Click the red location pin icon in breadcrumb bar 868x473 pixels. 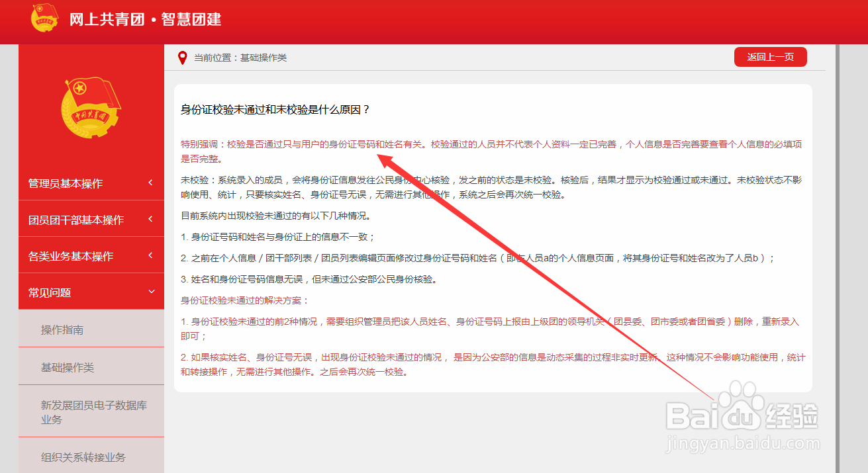(181, 57)
